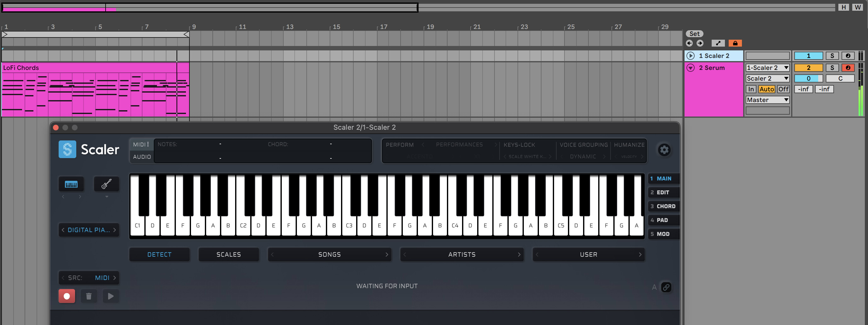Click the DIGITAL PIA... instrument name
The width and height of the screenshot is (868, 325).
coord(89,230)
